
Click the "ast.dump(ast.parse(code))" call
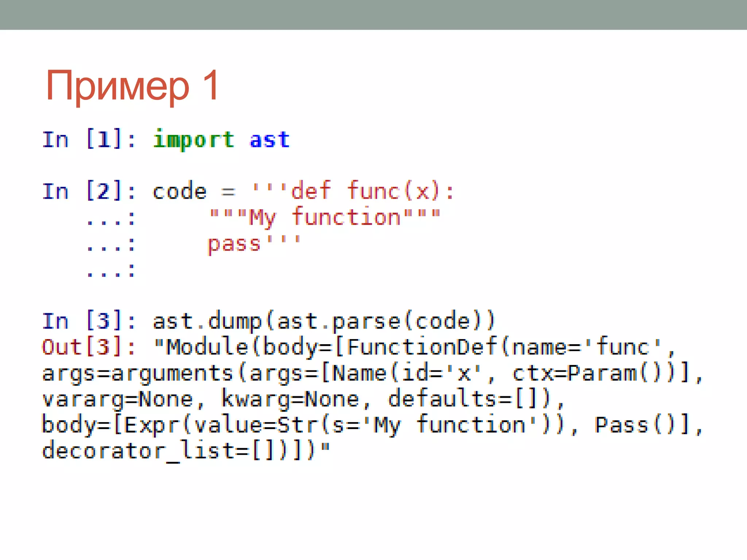[x=324, y=321]
